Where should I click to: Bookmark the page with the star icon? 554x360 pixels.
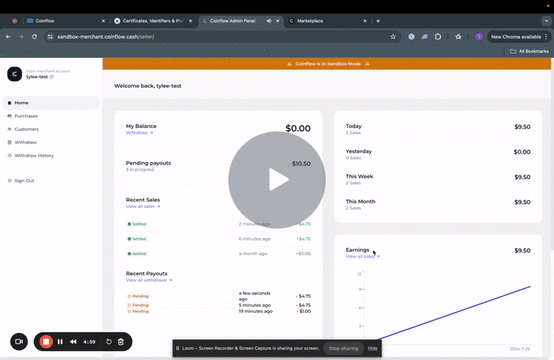point(393,37)
